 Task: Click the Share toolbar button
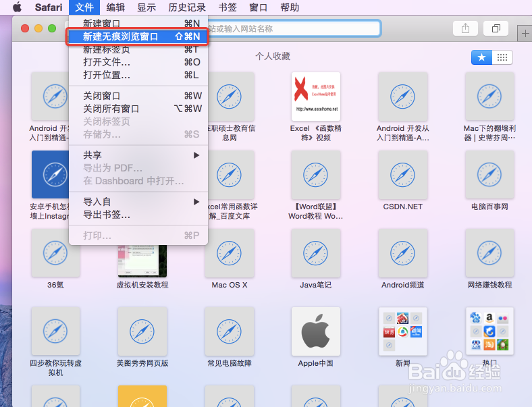[466, 28]
